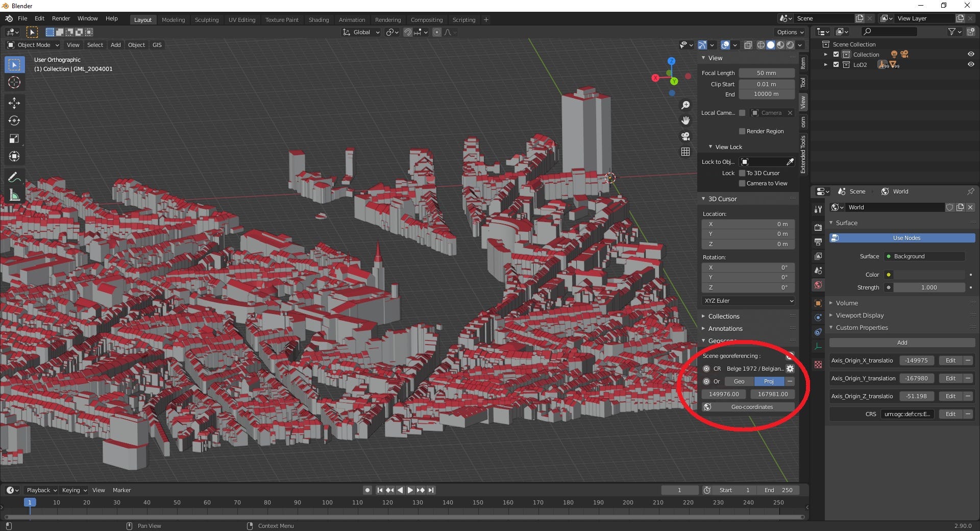Select the Measure tool
980x531 pixels.
(14, 195)
